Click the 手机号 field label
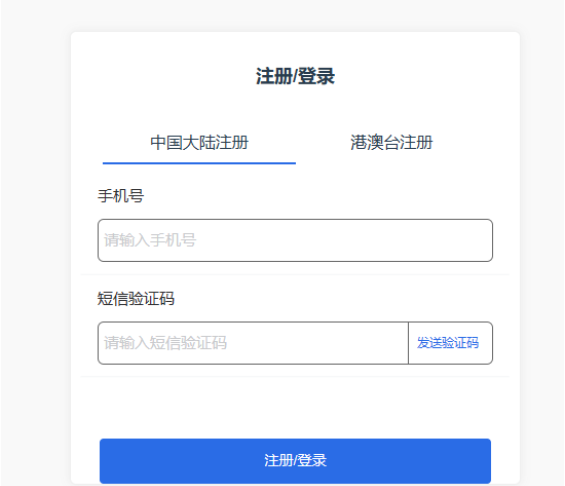This screenshot has height=486, width=565. pyautogui.click(x=121, y=196)
